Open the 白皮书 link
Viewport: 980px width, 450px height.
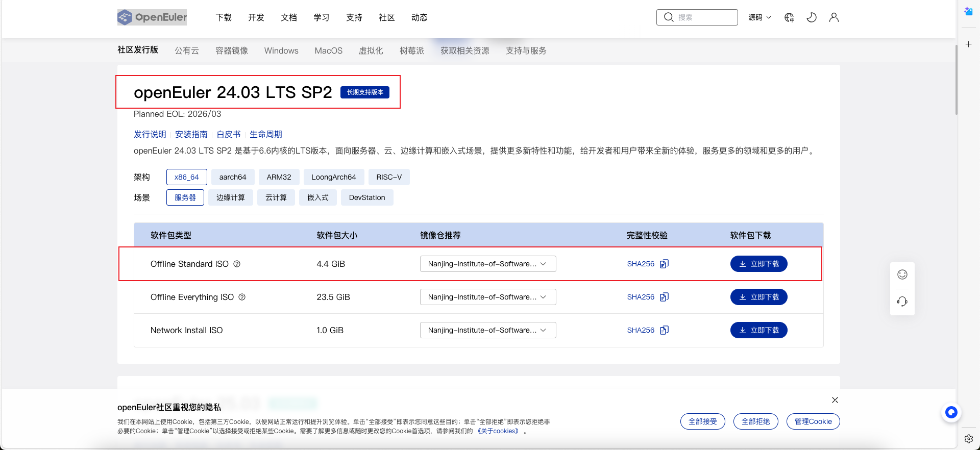click(229, 134)
